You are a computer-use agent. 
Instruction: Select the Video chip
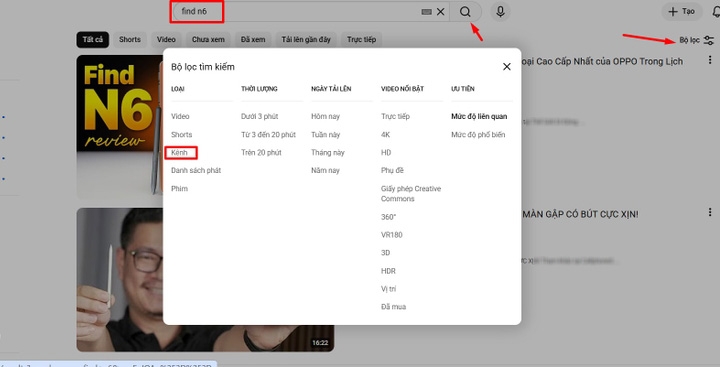(x=166, y=40)
